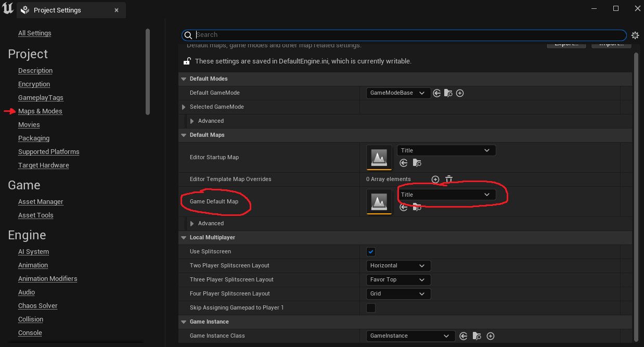Maximize the Project Settings window

[616, 8]
